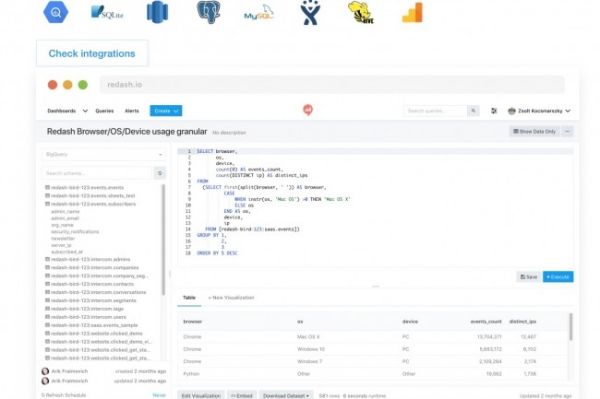This screenshot has width=600, height=399.
Task: Click the admin_email column
Action: click(65, 218)
